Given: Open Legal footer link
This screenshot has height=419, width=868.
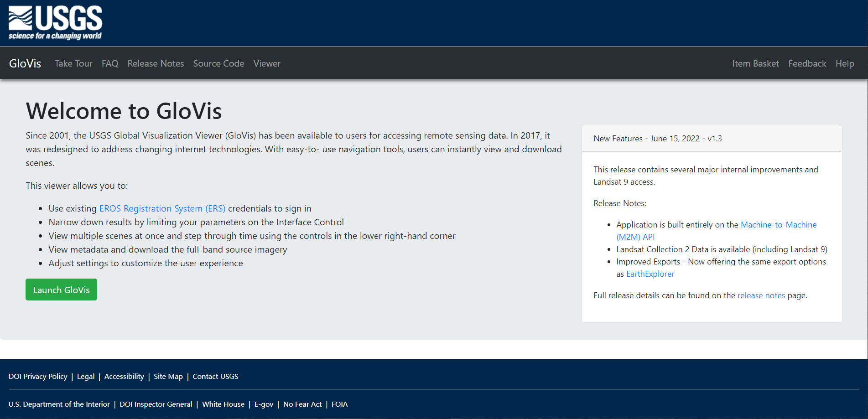Looking at the screenshot, I should tap(86, 377).
